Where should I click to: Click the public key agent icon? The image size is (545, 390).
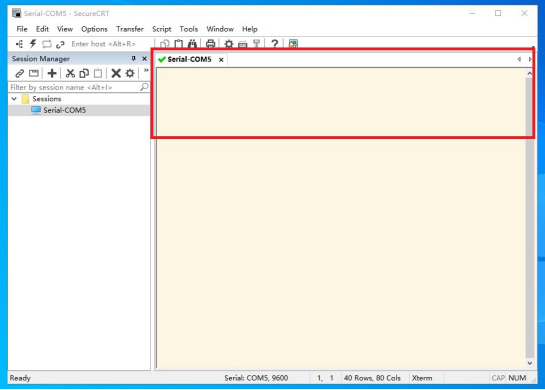257,44
